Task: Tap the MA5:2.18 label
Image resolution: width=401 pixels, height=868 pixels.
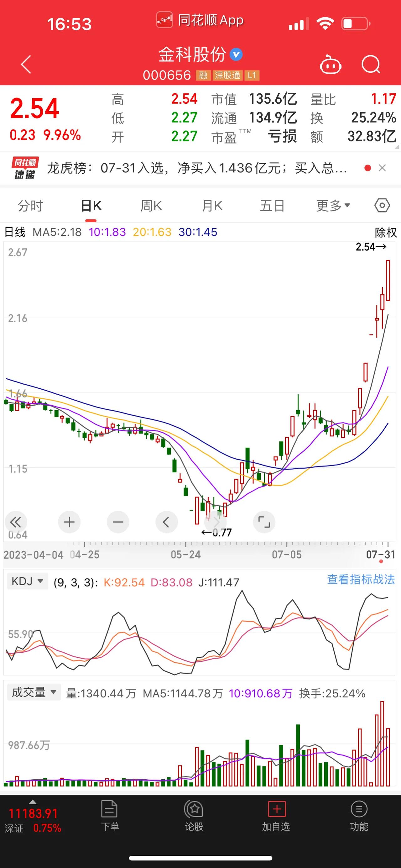Action: click(x=57, y=232)
